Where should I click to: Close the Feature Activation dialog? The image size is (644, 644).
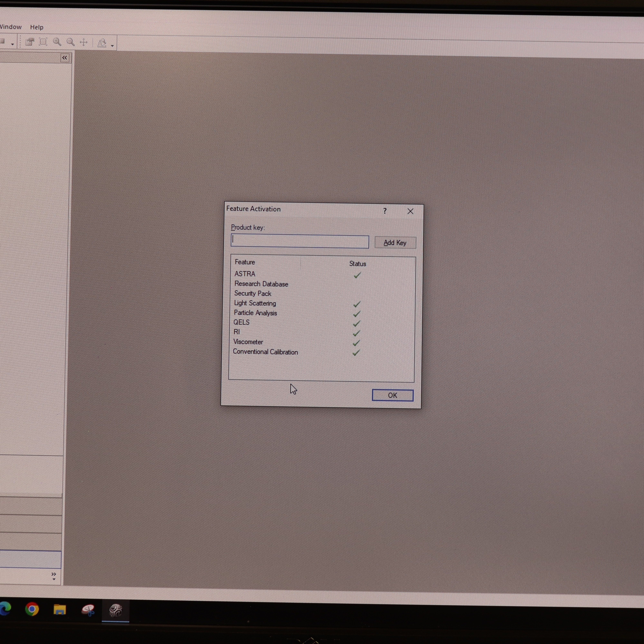410,211
